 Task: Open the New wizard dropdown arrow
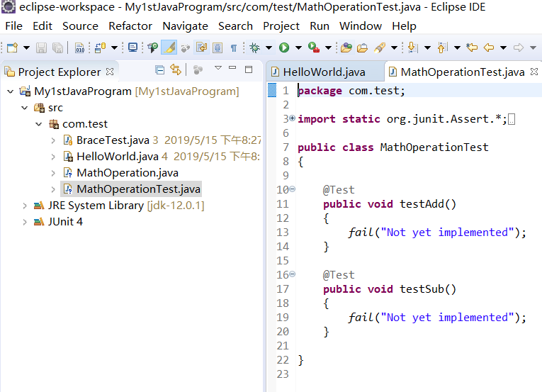26,47
